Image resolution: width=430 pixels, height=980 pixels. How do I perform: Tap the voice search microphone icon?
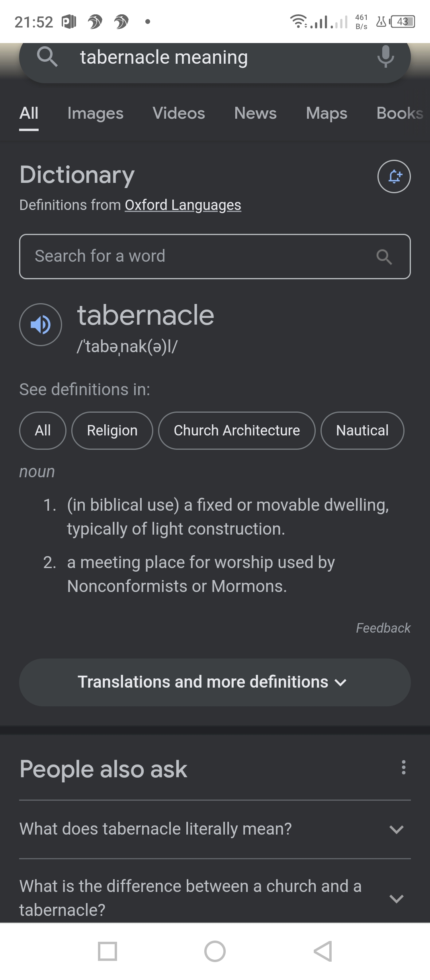coord(385,57)
